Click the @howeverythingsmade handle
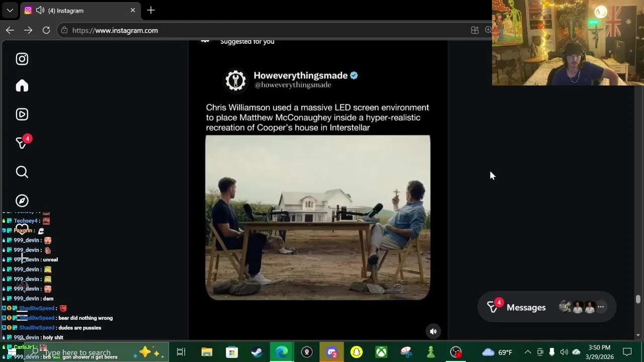Screen dimensions: 644x362 coord(293,85)
